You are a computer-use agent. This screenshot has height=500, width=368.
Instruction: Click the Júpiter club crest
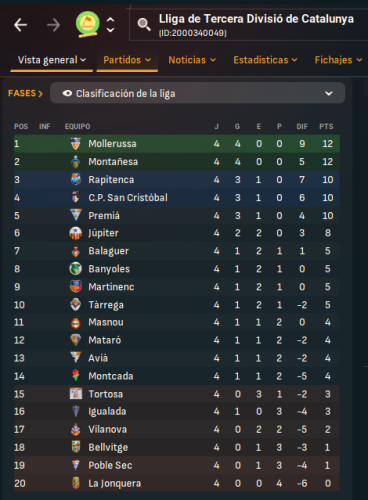pyautogui.click(x=76, y=233)
